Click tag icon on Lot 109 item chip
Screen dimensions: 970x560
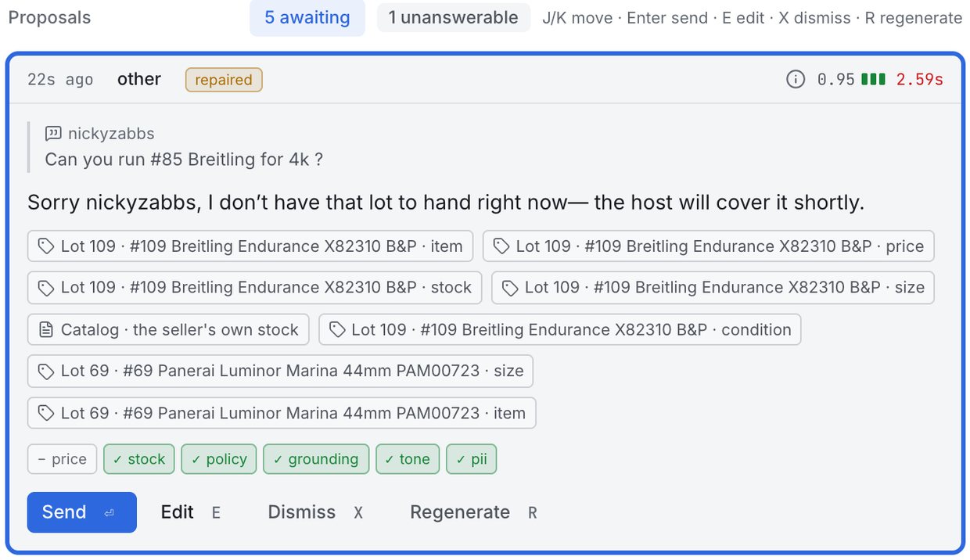[x=46, y=246]
